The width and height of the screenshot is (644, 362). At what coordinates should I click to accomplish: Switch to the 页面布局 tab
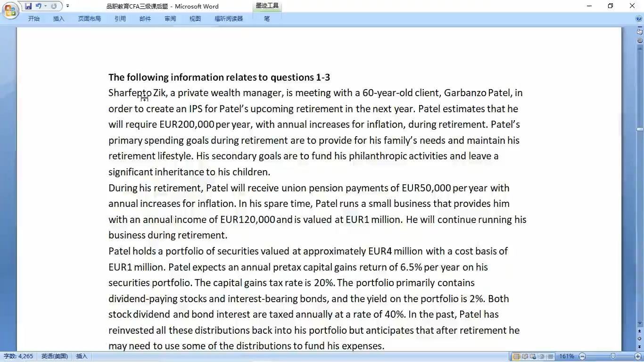coord(90,19)
